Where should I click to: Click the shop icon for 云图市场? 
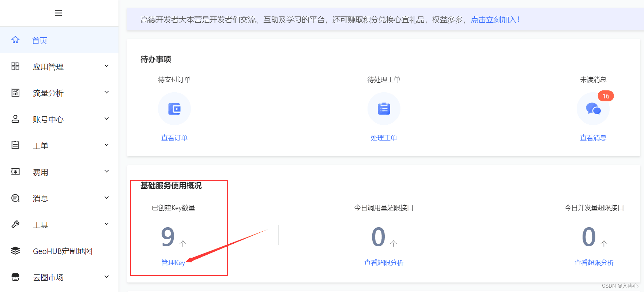pos(15,277)
